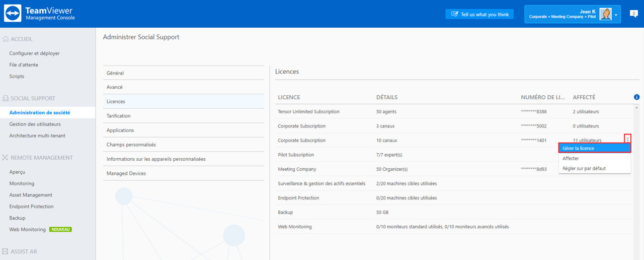This screenshot has width=644, height=260.
Task: Click the feedback icon in Tell us what you think
Action: [x=454, y=14]
